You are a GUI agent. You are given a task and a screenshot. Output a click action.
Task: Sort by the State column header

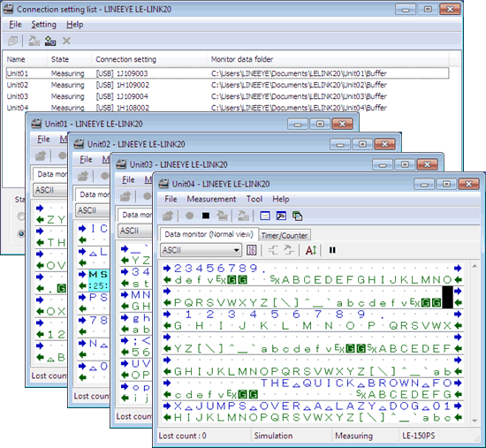(x=70, y=59)
